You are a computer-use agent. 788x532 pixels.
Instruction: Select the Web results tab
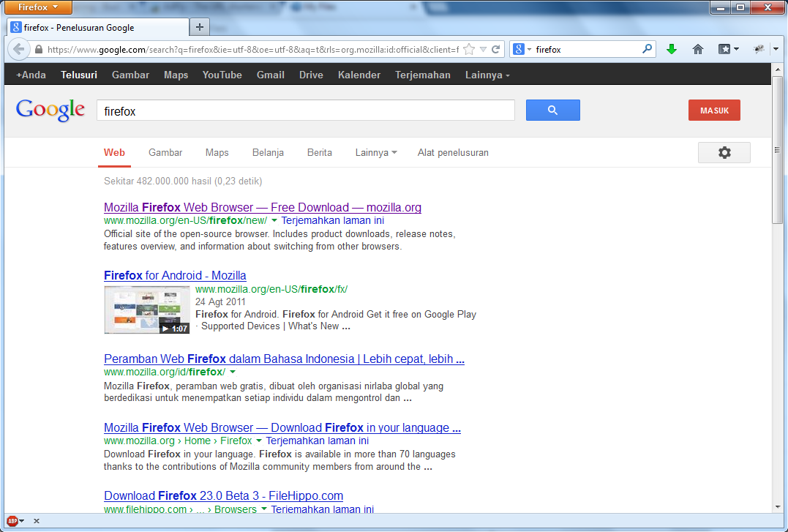pyautogui.click(x=114, y=152)
